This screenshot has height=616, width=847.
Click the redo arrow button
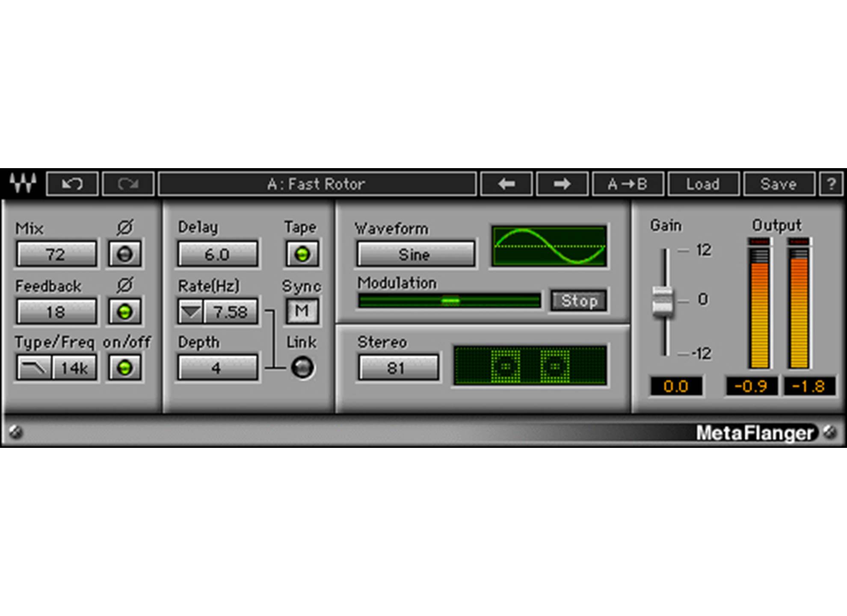click(128, 184)
